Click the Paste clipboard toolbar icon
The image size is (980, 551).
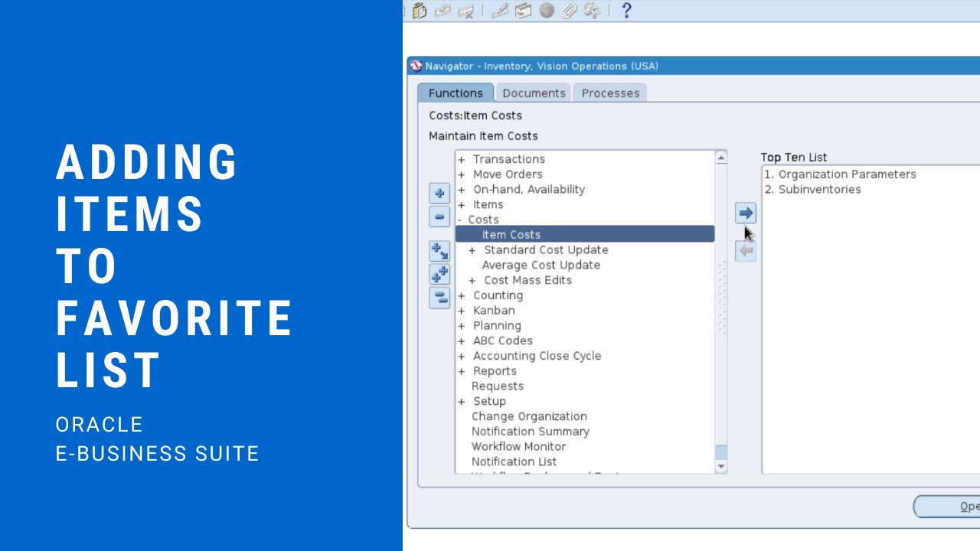(x=420, y=11)
